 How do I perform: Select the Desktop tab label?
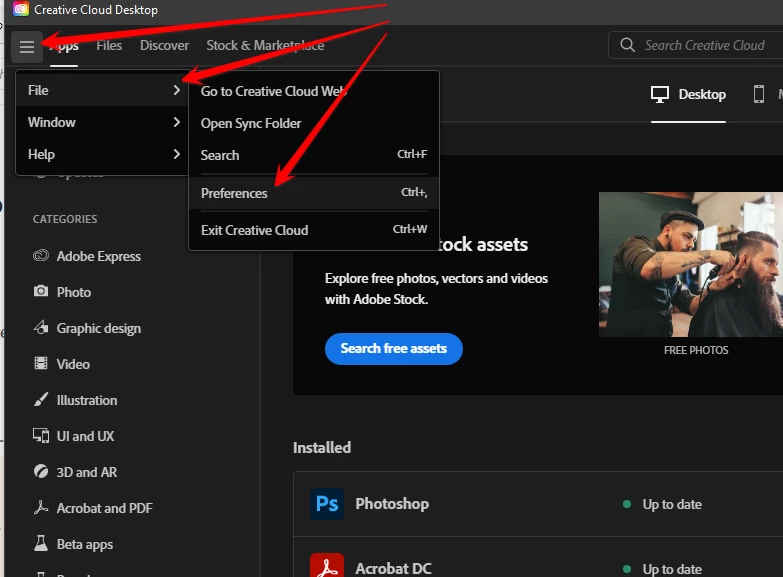point(702,94)
